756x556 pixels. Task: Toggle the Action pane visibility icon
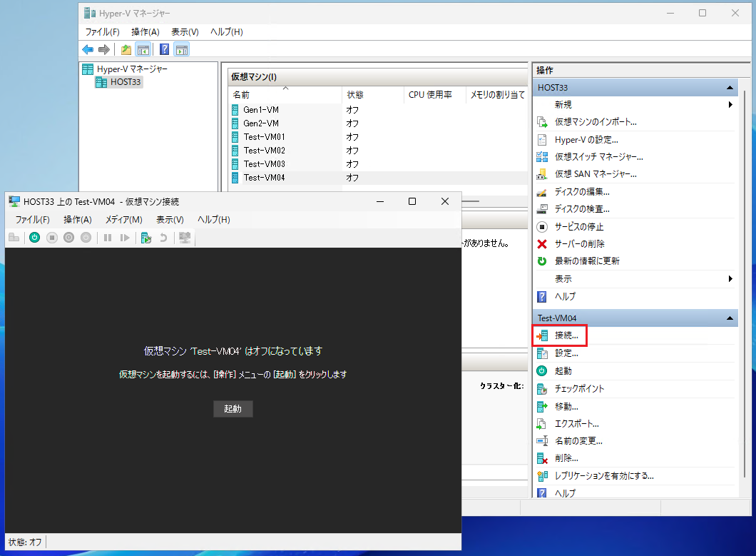click(180, 49)
